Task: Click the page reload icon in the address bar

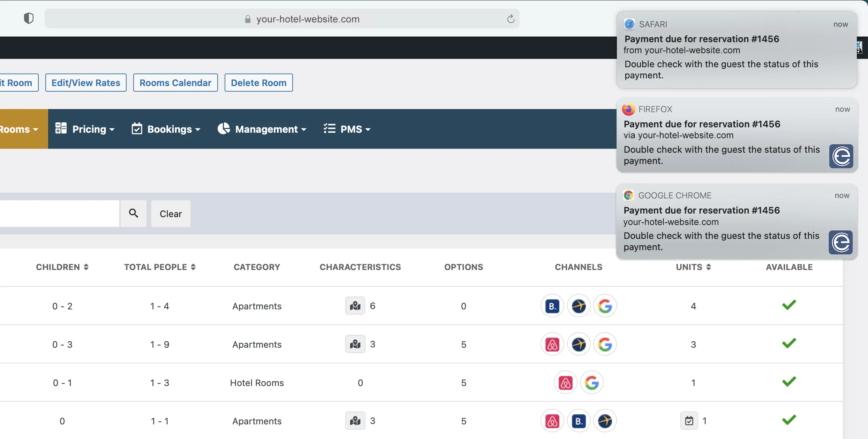Action: click(x=511, y=19)
